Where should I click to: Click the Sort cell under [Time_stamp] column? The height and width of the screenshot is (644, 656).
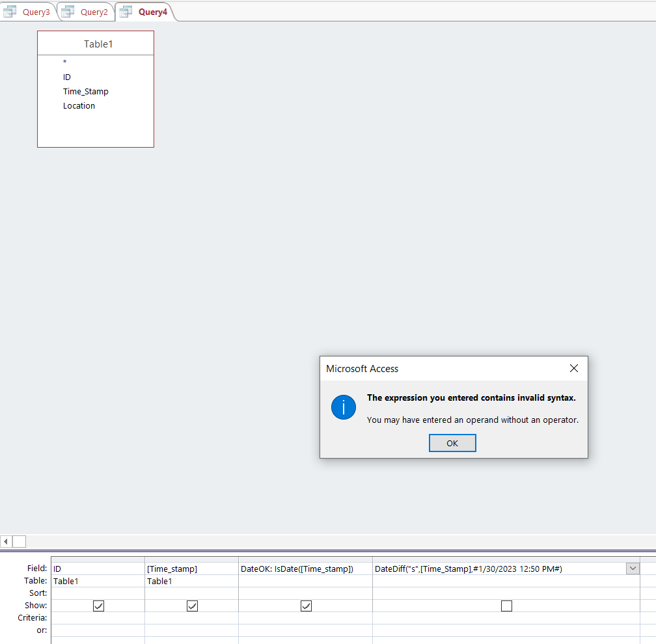191,593
